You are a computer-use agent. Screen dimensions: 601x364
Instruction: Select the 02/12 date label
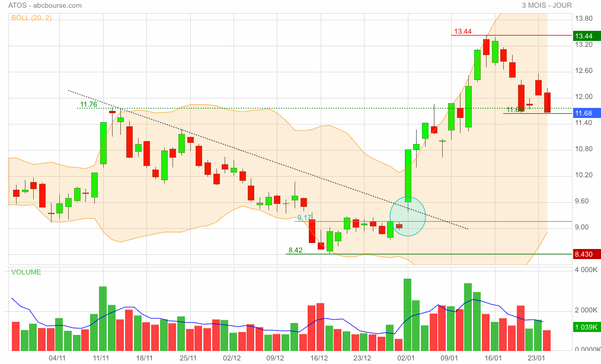point(232,358)
